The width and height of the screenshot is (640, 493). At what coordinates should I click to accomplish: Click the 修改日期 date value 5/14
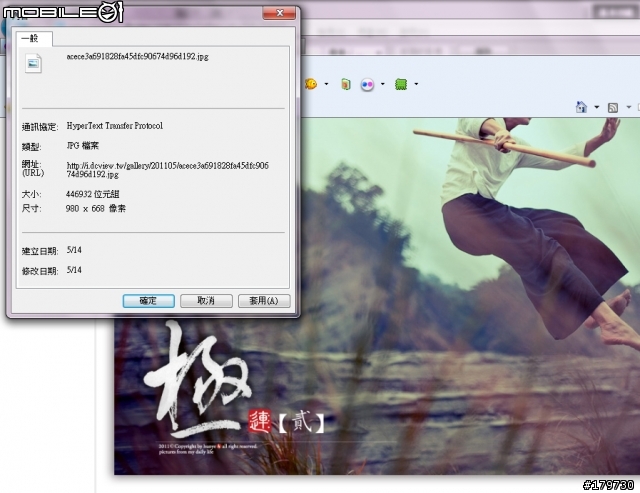74,270
